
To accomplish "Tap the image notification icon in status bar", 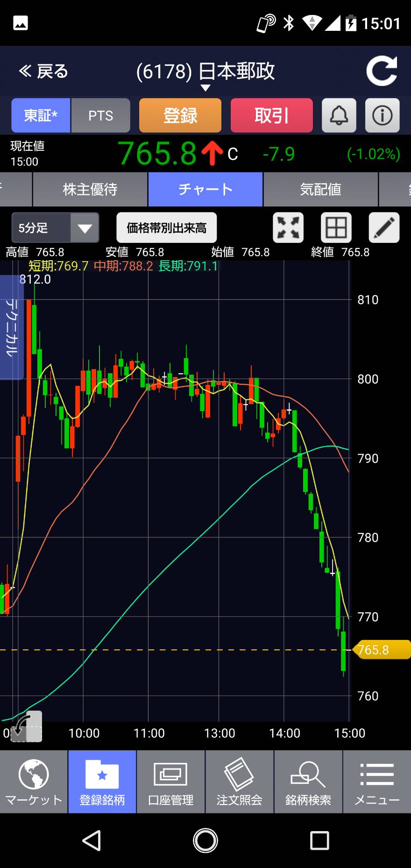I will [21, 23].
